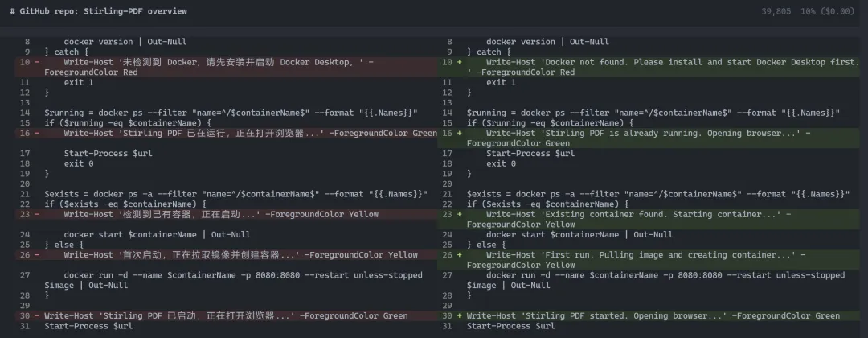Screen dimensions: 868x338
Task: Click 'docker version | Out-Null' in right pane
Action: [547, 42]
